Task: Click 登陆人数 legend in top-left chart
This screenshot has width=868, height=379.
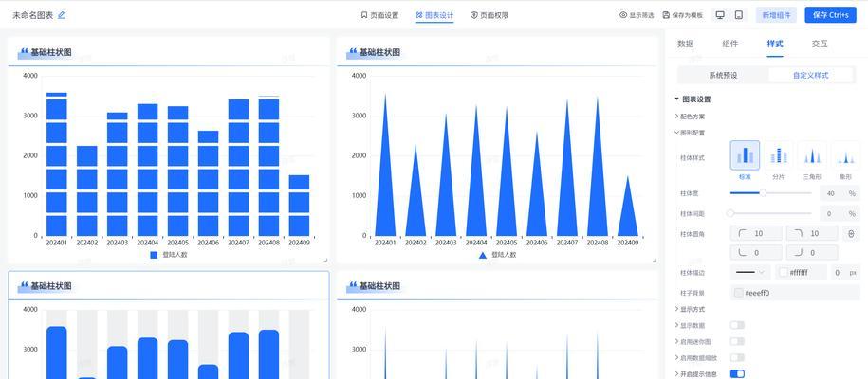Action: [169, 255]
